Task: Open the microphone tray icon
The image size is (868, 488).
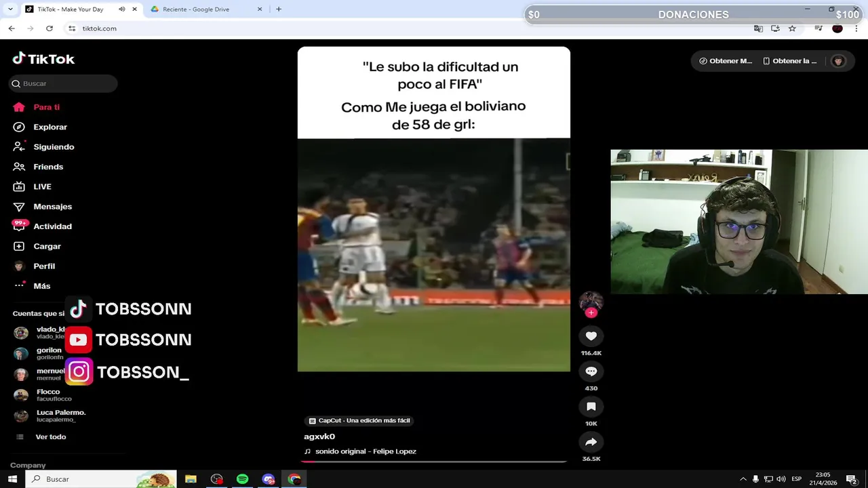Action: (755, 479)
